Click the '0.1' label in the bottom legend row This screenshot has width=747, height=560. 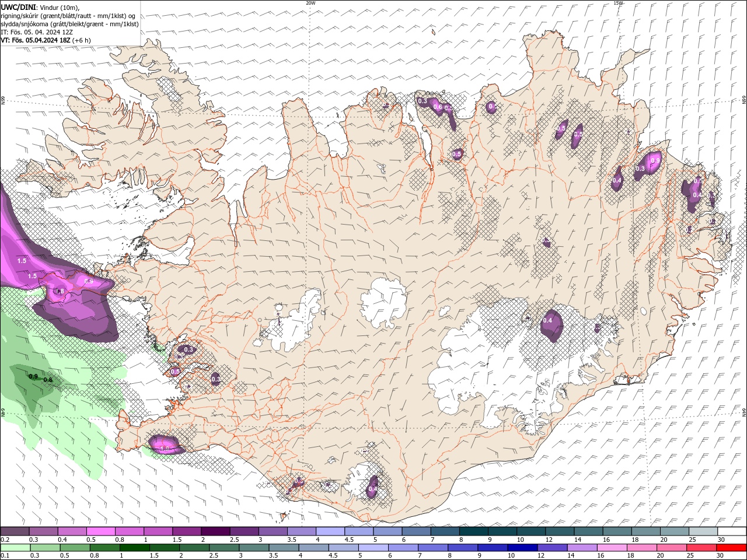(x=5, y=556)
